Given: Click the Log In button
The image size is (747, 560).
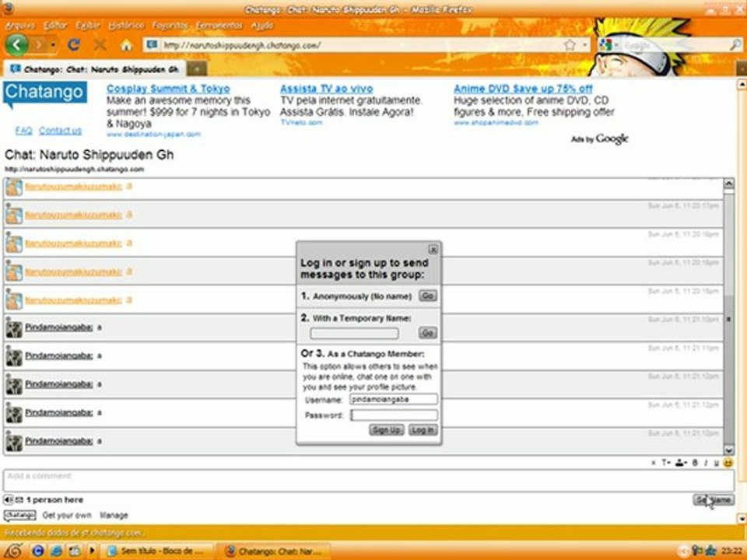Looking at the screenshot, I should pyautogui.click(x=423, y=430).
